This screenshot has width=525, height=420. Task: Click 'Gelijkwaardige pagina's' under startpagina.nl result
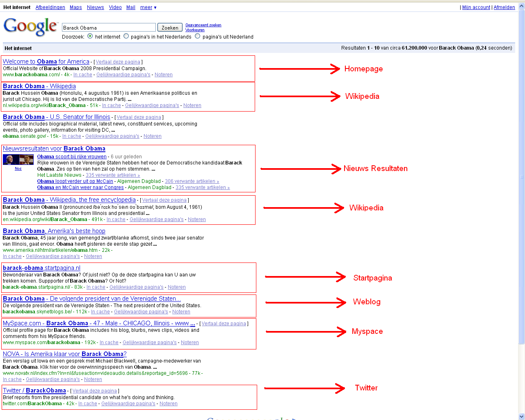pyautogui.click(x=137, y=287)
